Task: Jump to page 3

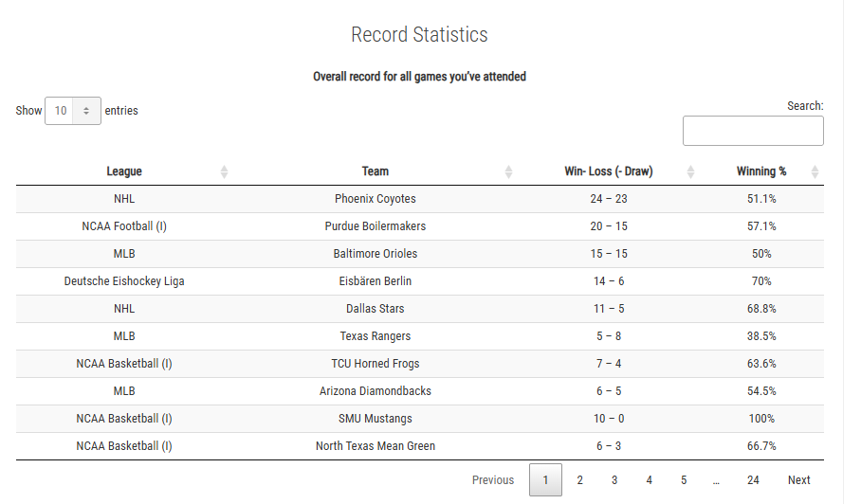Action: click(x=614, y=480)
